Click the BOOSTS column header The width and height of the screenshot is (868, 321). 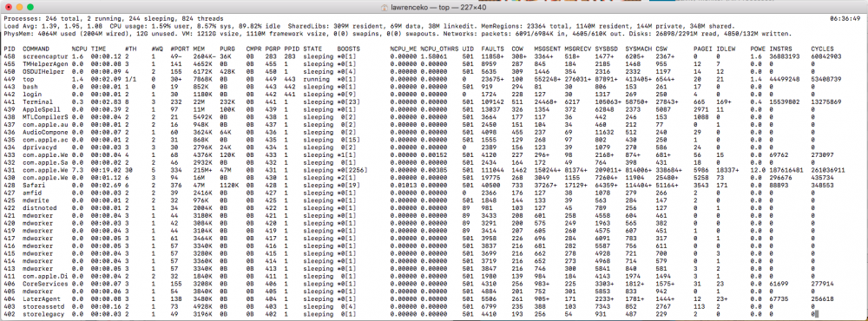tap(348, 49)
